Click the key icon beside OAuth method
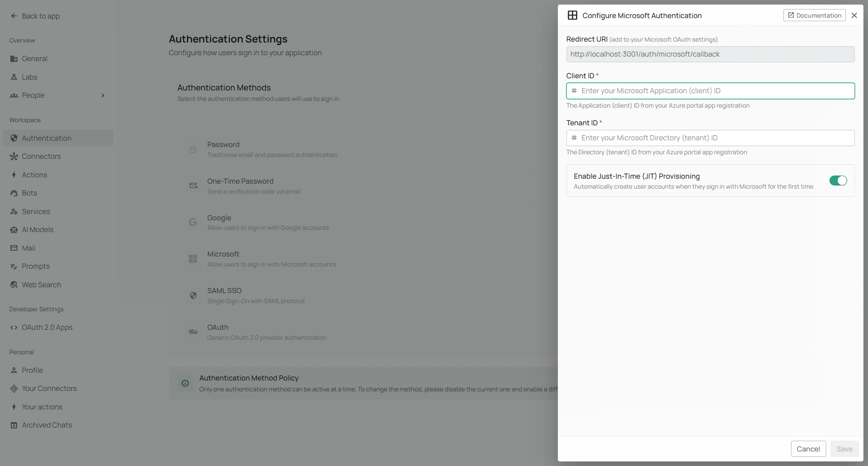Viewport: 868px width, 466px height. 193,332
